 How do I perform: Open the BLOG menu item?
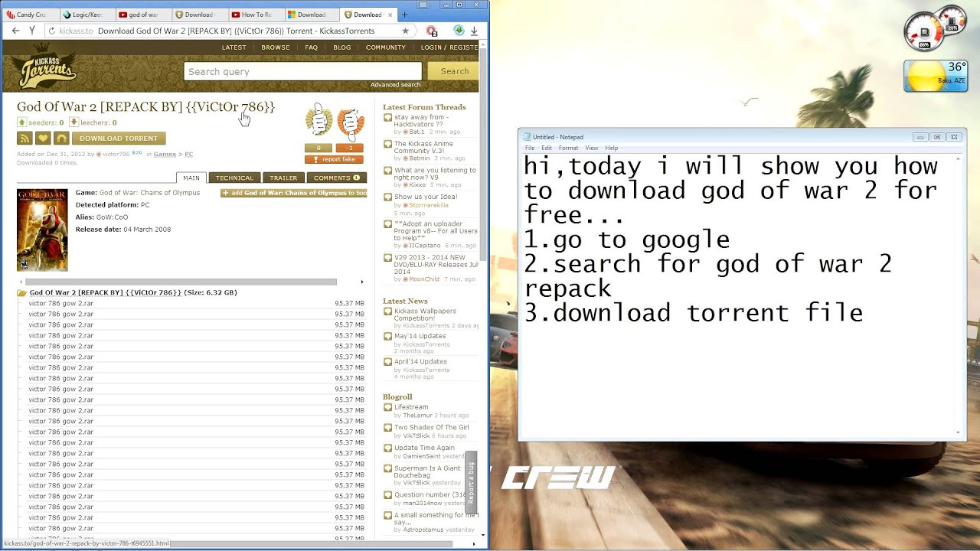[x=342, y=47]
